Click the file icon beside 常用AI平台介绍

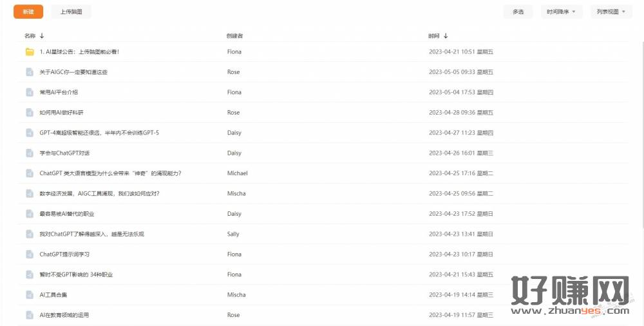[x=30, y=92]
